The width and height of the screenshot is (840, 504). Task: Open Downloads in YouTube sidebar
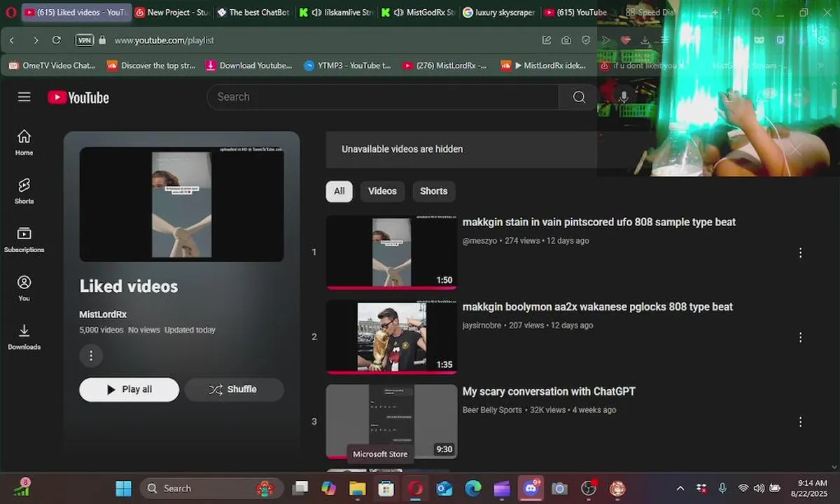point(24,337)
